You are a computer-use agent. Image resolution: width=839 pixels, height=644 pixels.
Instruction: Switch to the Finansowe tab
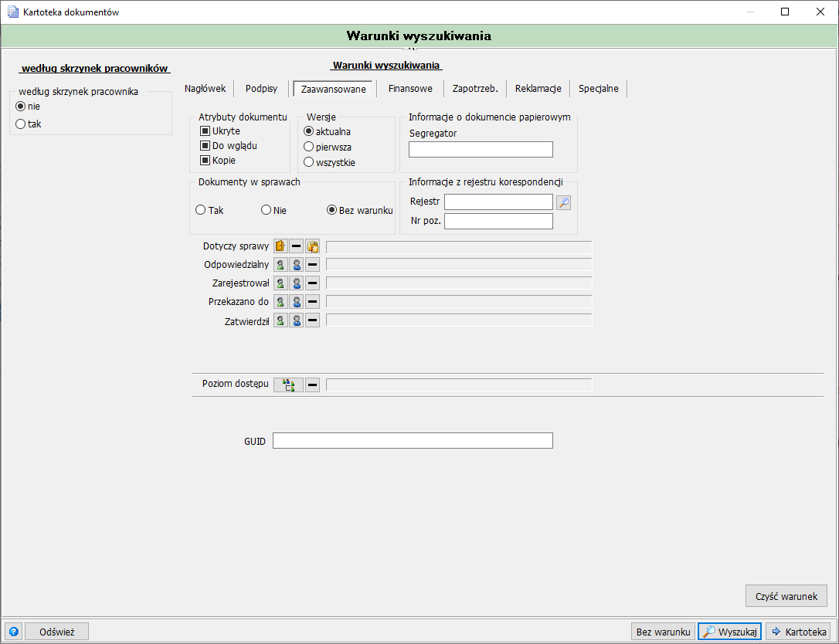[x=410, y=88]
